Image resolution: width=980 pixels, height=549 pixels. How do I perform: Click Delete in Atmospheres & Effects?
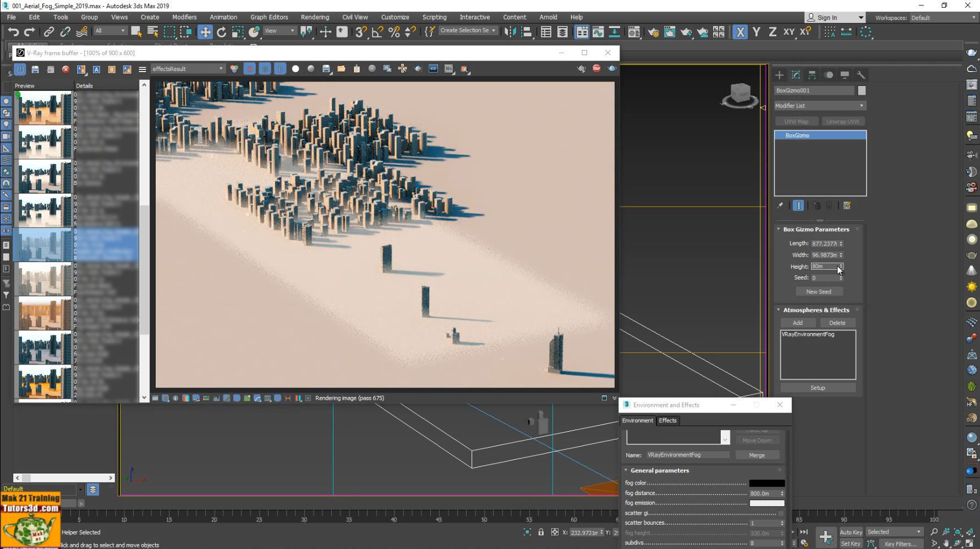837,323
